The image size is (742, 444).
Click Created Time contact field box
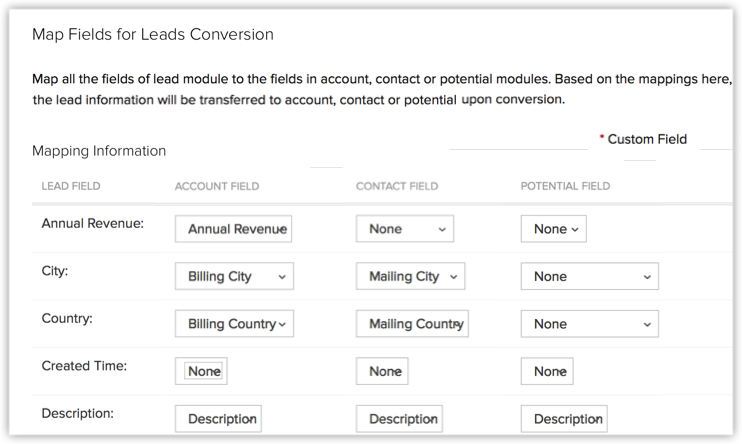click(384, 371)
